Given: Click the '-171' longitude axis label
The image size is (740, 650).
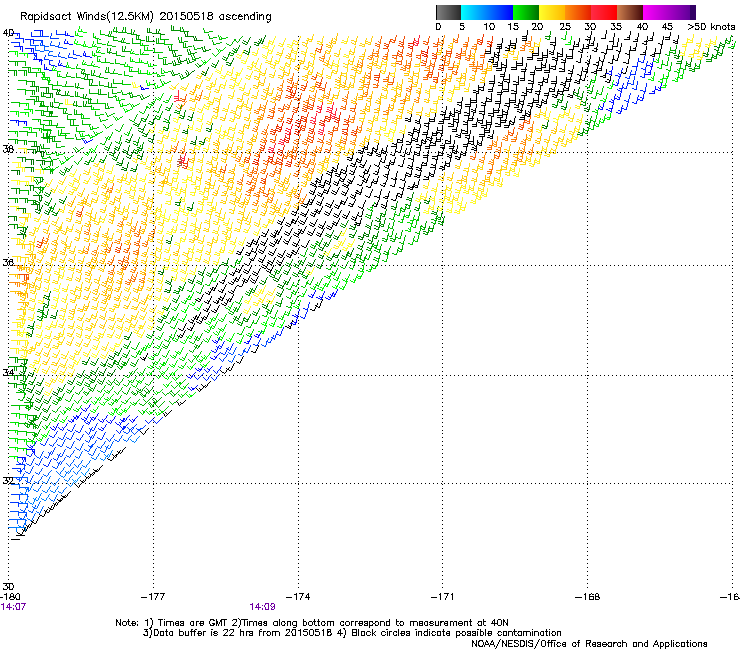Looking at the screenshot, I should (x=443, y=597).
